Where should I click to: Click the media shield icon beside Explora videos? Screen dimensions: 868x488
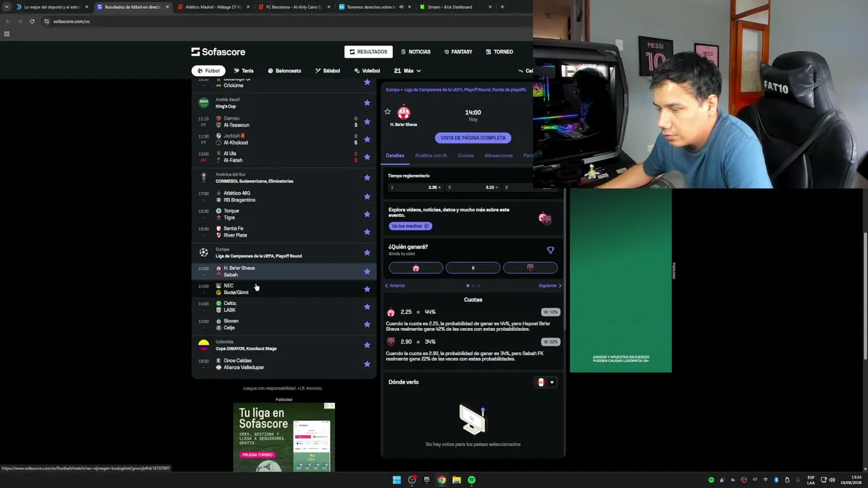coord(545,218)
